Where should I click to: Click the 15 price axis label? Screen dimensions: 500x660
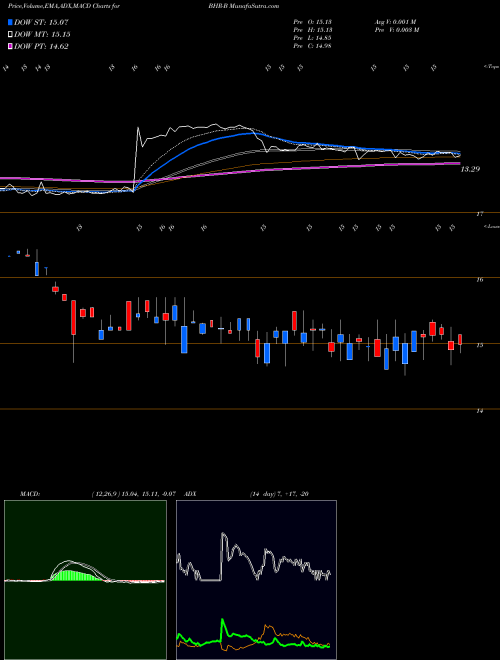(480, 345)
